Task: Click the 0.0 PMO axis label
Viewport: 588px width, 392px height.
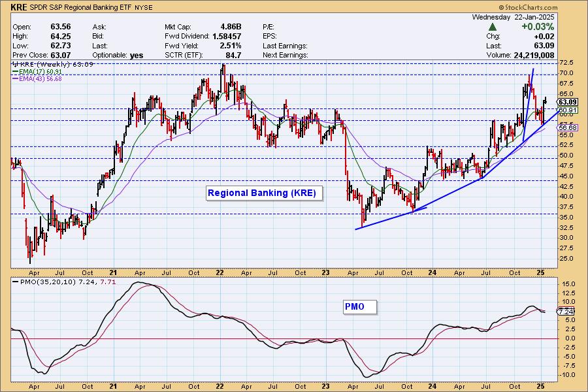Action: [570, 338]
